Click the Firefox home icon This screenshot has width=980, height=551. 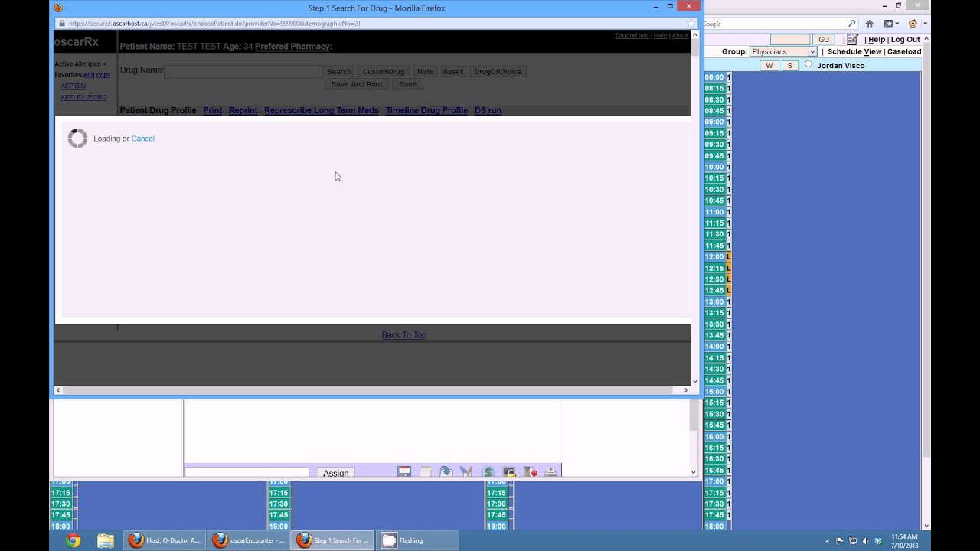[869, 24]
